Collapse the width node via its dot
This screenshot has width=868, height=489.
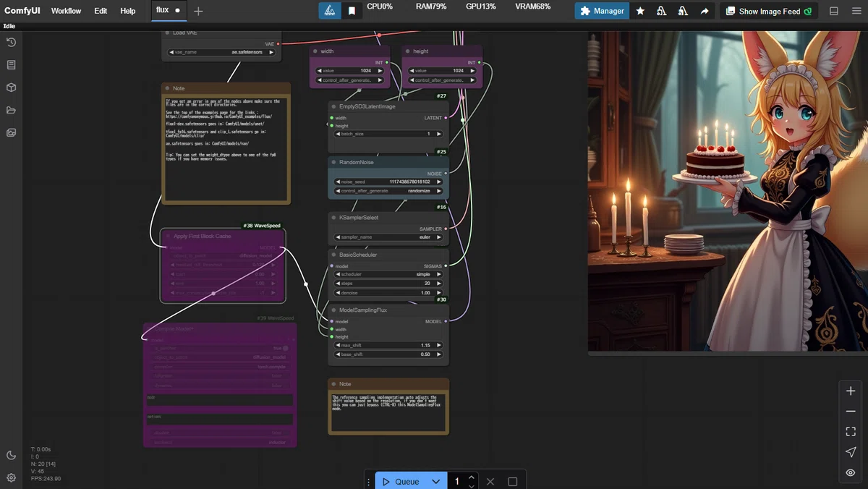315,51
